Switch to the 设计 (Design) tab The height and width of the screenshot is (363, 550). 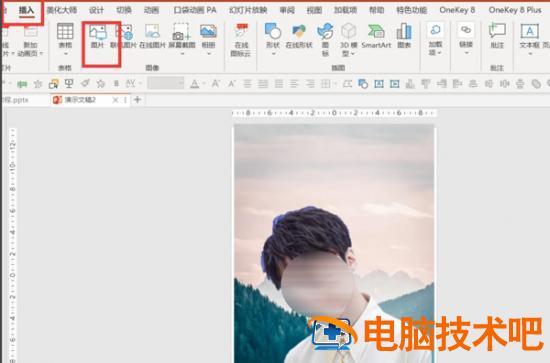[x=96, y=10]
